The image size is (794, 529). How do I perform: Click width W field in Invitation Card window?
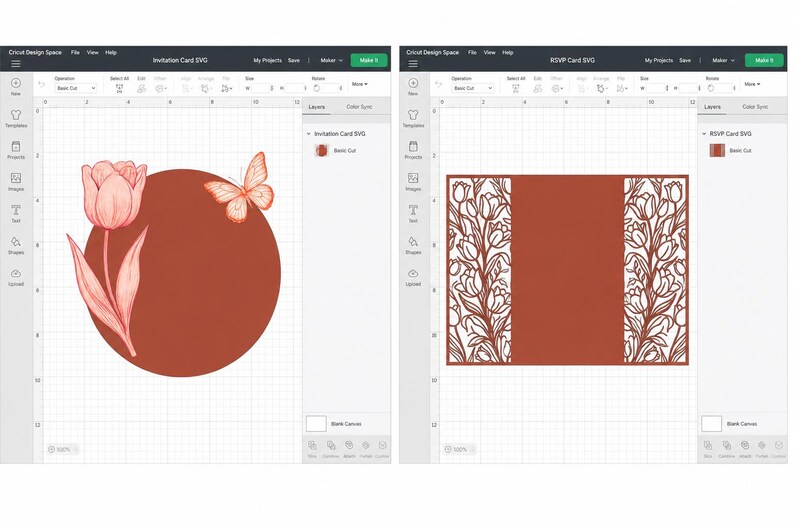[261, 88]
